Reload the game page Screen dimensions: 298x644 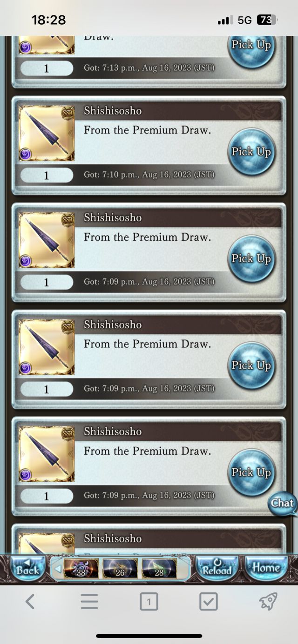point(217,568)
